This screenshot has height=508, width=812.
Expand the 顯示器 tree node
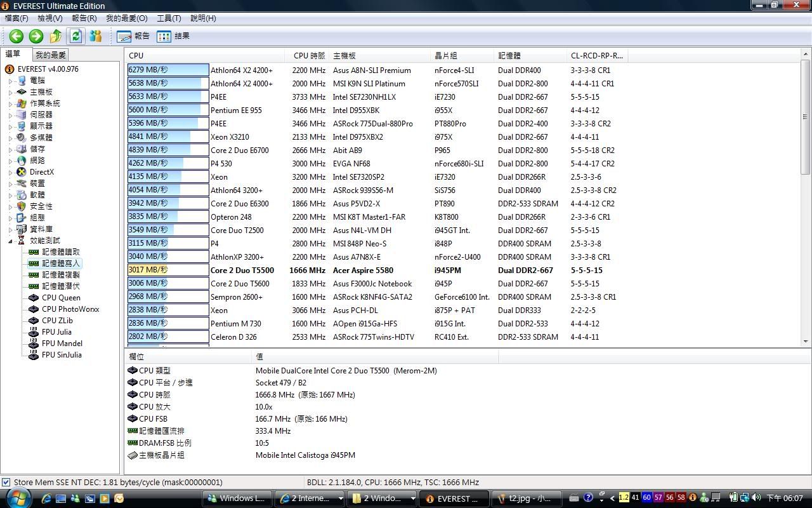pos(11,127)
